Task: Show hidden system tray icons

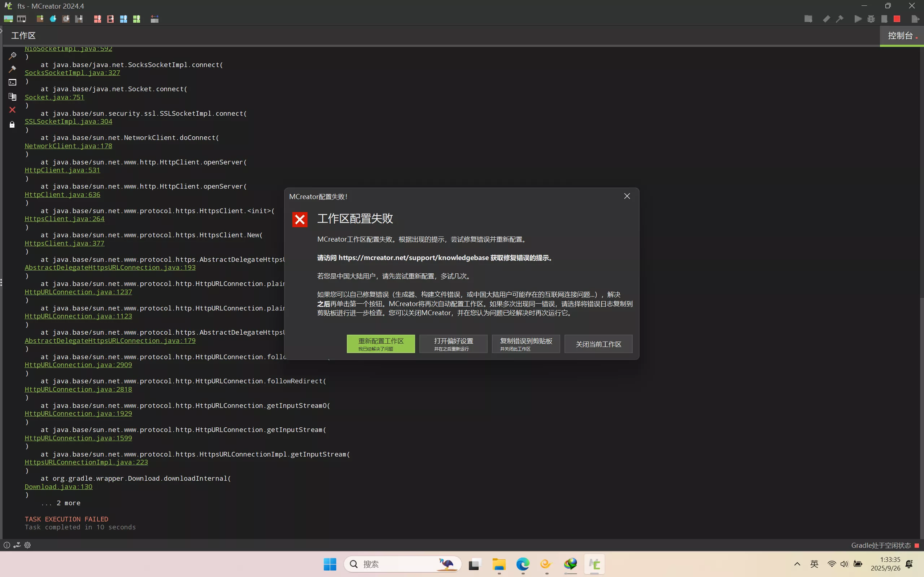Action: [797, 564]
